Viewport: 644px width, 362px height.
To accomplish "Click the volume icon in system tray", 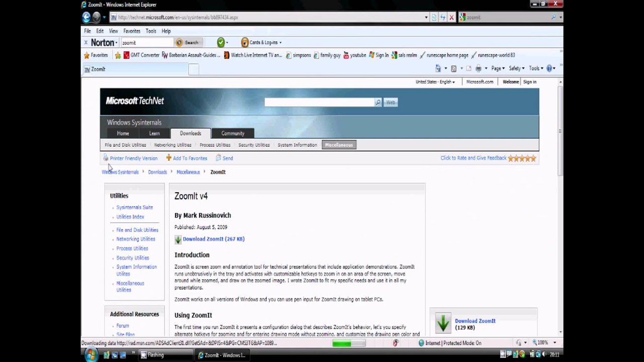I will (x=544, y=354).
